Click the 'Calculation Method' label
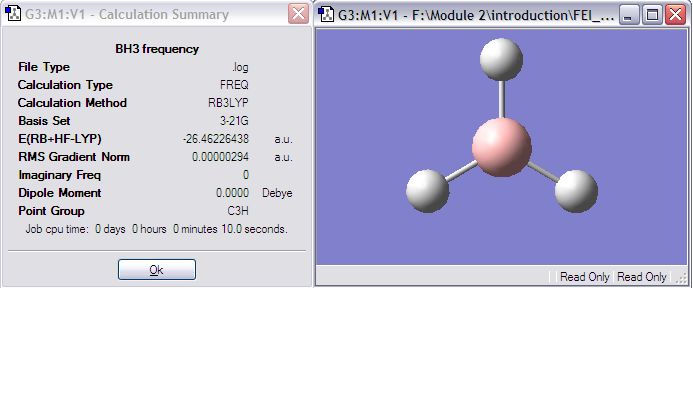 [72, 103]
